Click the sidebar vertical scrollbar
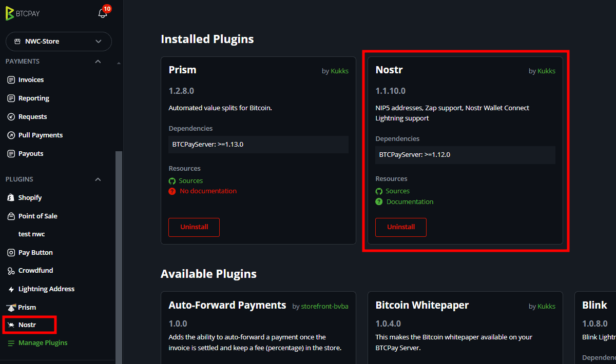 pyautogui.click(x=119, y=256)
